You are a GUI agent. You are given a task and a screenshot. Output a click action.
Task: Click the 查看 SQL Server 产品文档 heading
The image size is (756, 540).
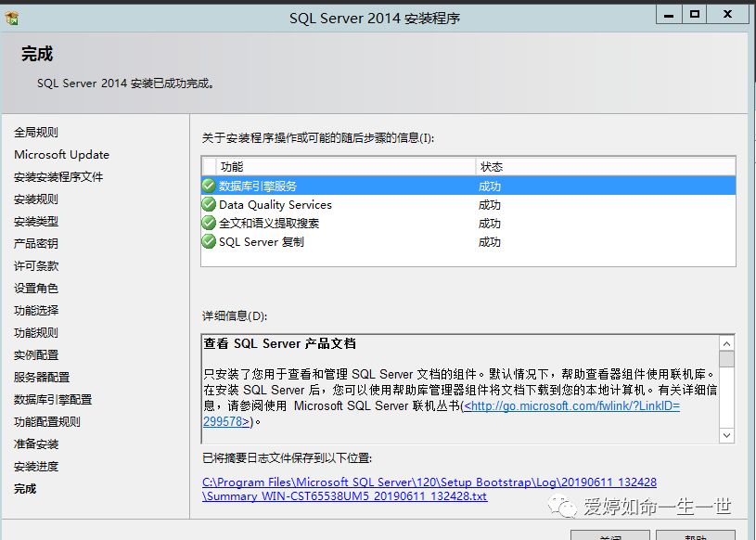279,343
